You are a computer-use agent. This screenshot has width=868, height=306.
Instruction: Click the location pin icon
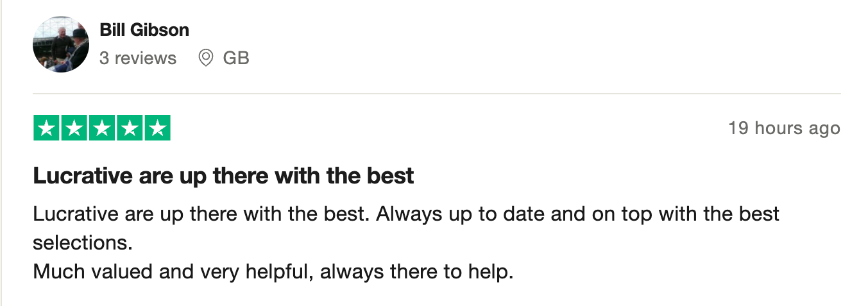point(205,58)
